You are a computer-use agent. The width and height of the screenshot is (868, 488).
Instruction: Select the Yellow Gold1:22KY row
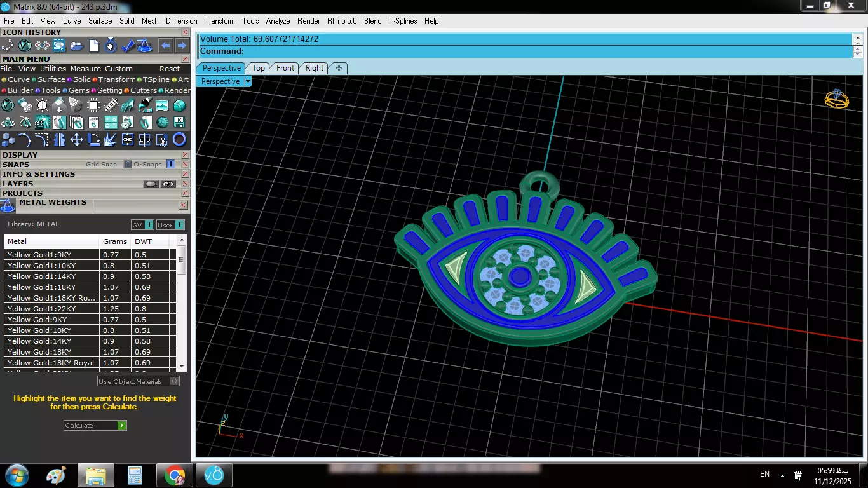[x=90, y=309]
